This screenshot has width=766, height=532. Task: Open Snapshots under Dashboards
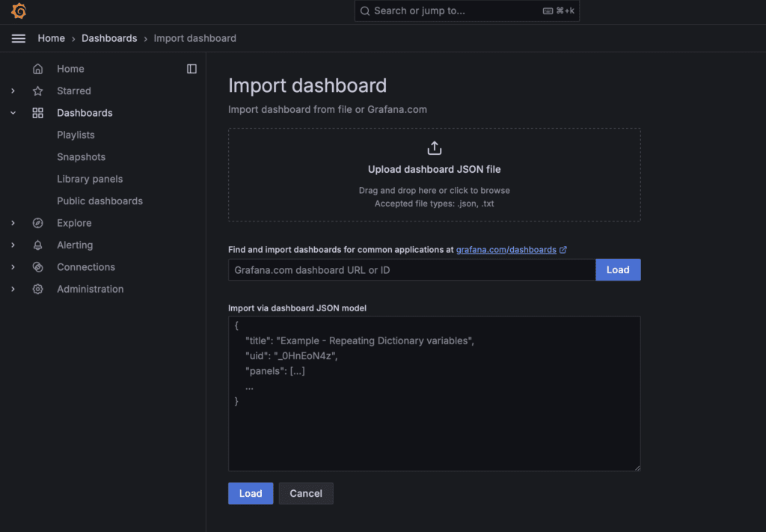(81, 157)
